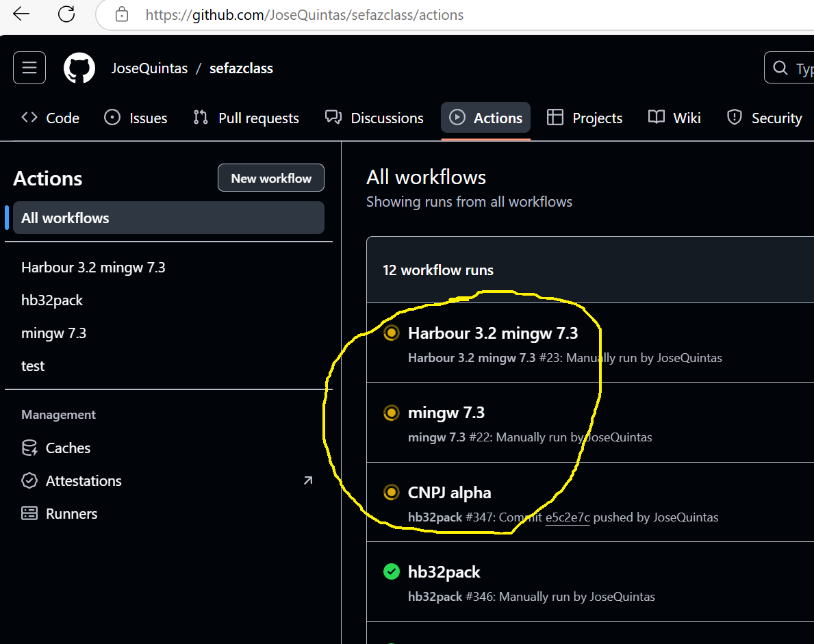This screenshot has height=644, width=814.
Task: Click in-progress status icon for CNPJ alpha
Action: point(391,492)
